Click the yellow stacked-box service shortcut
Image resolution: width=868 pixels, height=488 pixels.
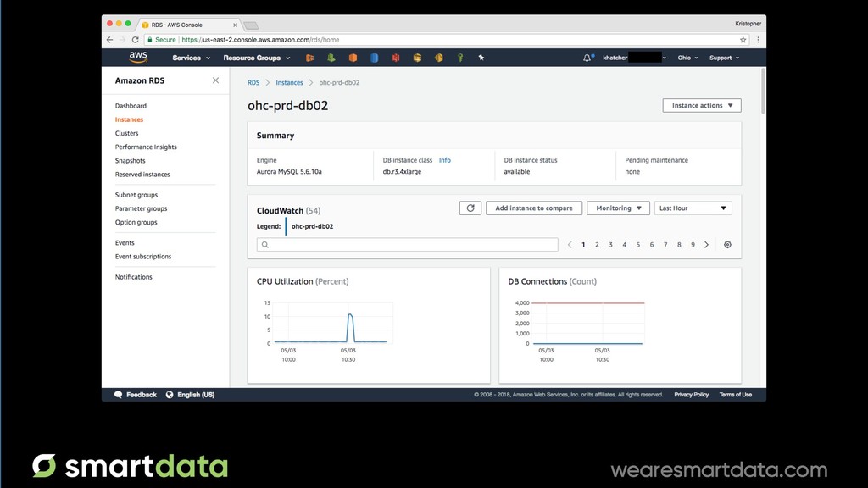point(417,58)
